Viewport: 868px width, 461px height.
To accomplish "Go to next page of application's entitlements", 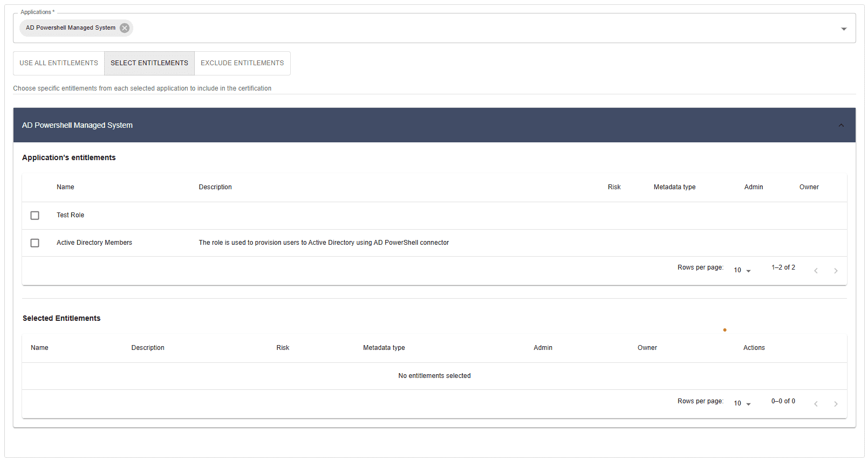I will (835, 271).
